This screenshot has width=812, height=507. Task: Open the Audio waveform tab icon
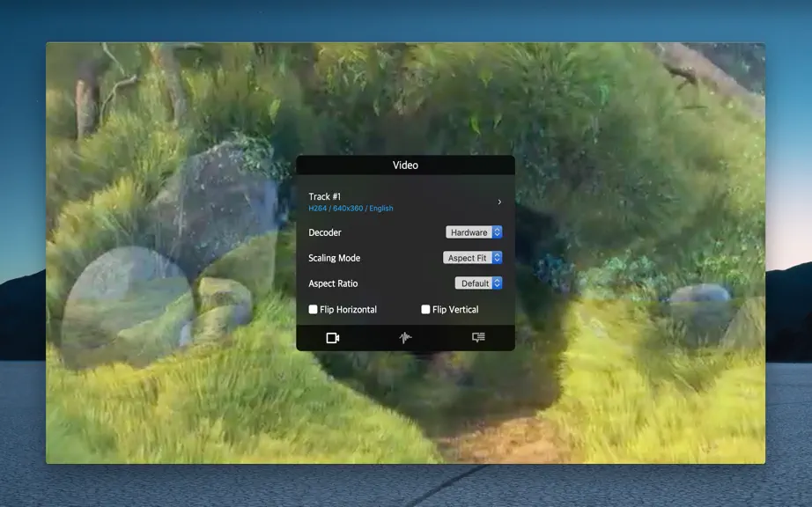click(405, 338)
